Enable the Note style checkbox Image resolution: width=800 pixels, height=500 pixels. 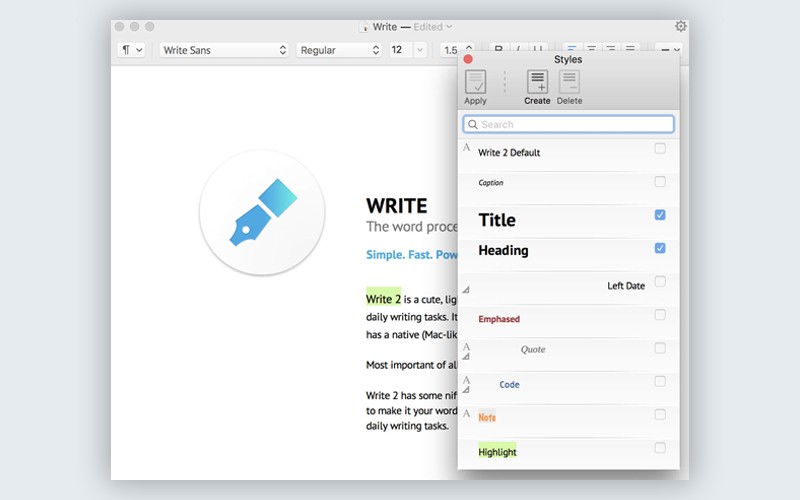[660, 414]
